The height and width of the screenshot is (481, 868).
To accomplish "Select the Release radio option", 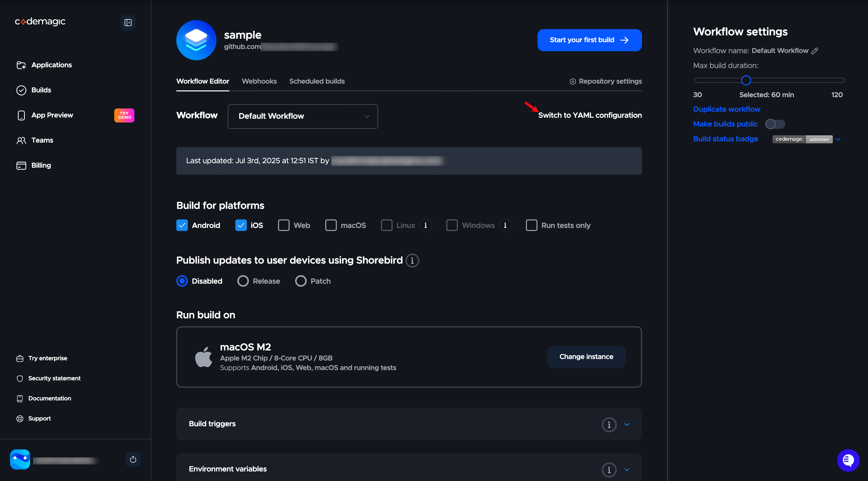I will tap(243, 281).
